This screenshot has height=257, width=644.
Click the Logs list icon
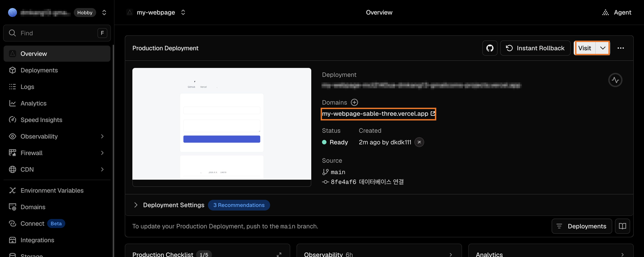tap(13, 87)
